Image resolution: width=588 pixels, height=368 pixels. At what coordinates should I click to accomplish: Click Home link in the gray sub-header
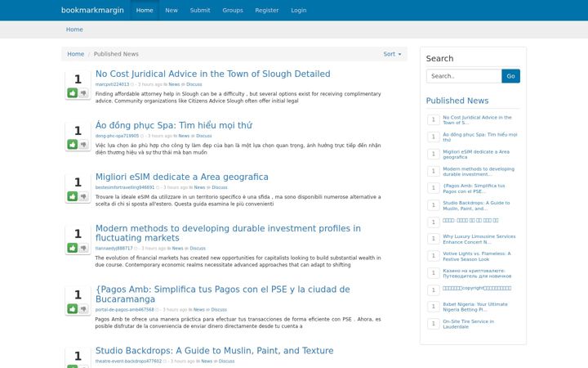pos(74,29)
